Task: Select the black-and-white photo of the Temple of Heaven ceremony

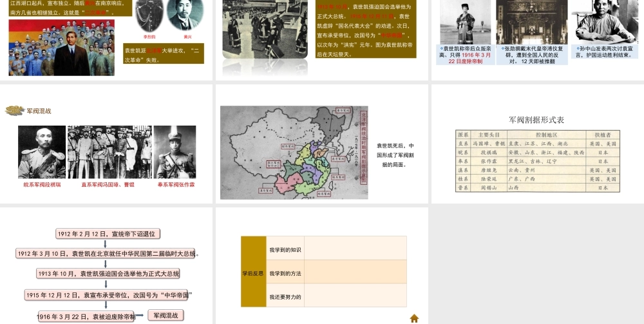Action: click(265, 29)
